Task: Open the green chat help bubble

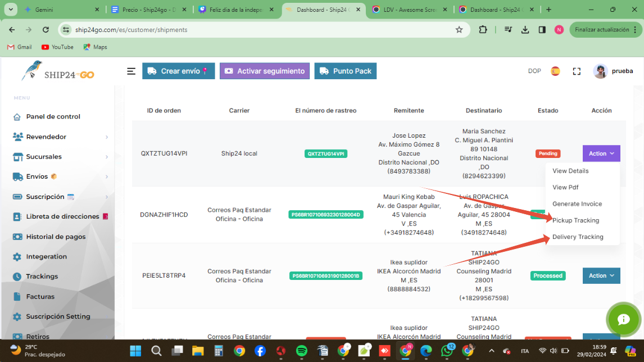Action: click(x=623, y=320)
